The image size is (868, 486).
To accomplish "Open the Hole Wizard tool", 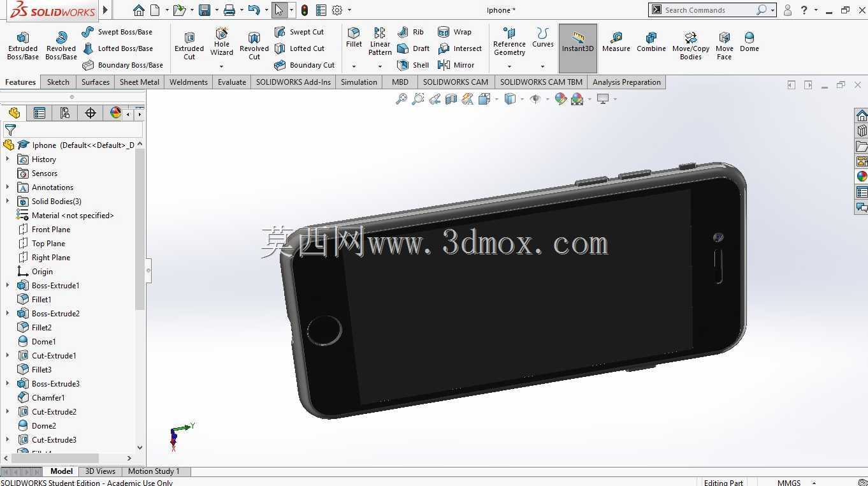I will (x=222, y=42).
